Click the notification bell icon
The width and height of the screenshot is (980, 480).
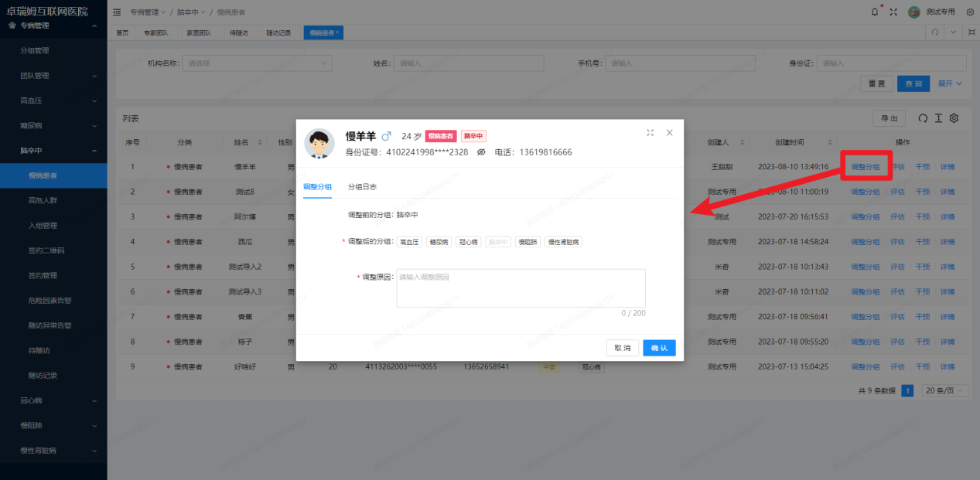(x=875, y=12)
